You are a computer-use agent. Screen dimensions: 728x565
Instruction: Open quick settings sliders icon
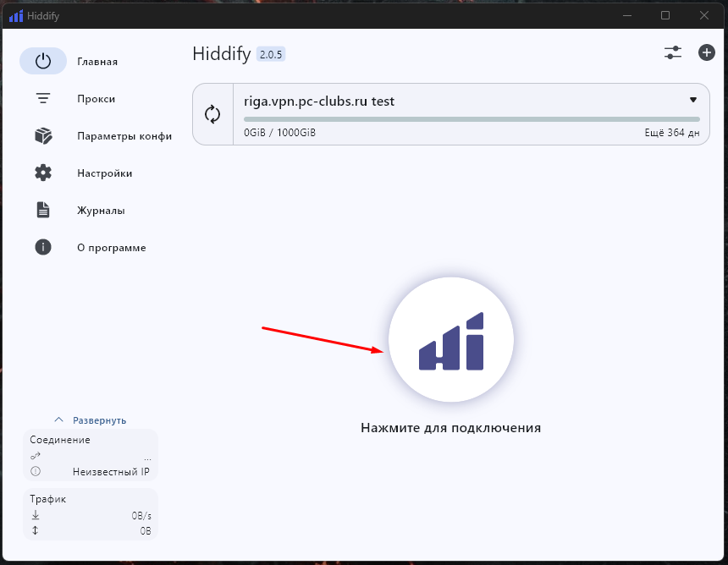click(673, 52)
